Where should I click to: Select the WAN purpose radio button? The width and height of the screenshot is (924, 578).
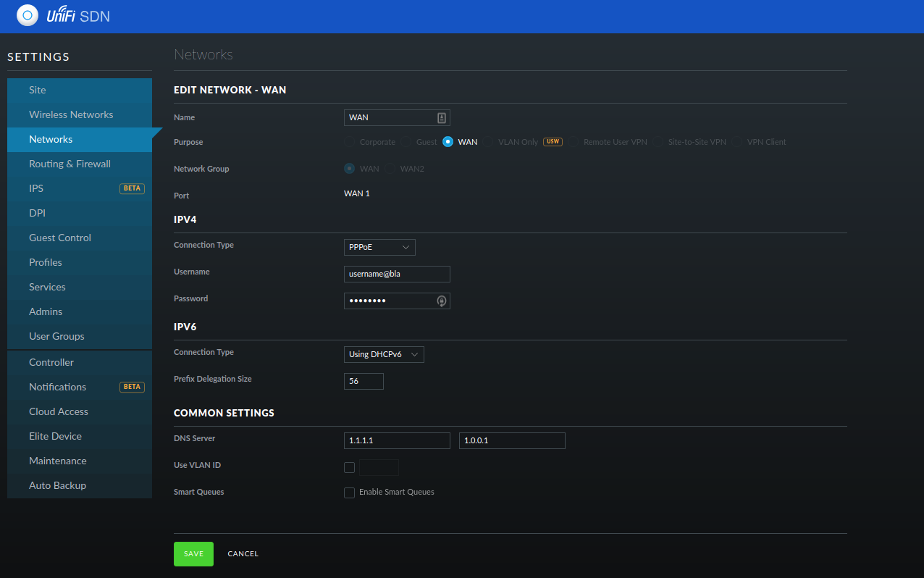[x=448, y=142]
